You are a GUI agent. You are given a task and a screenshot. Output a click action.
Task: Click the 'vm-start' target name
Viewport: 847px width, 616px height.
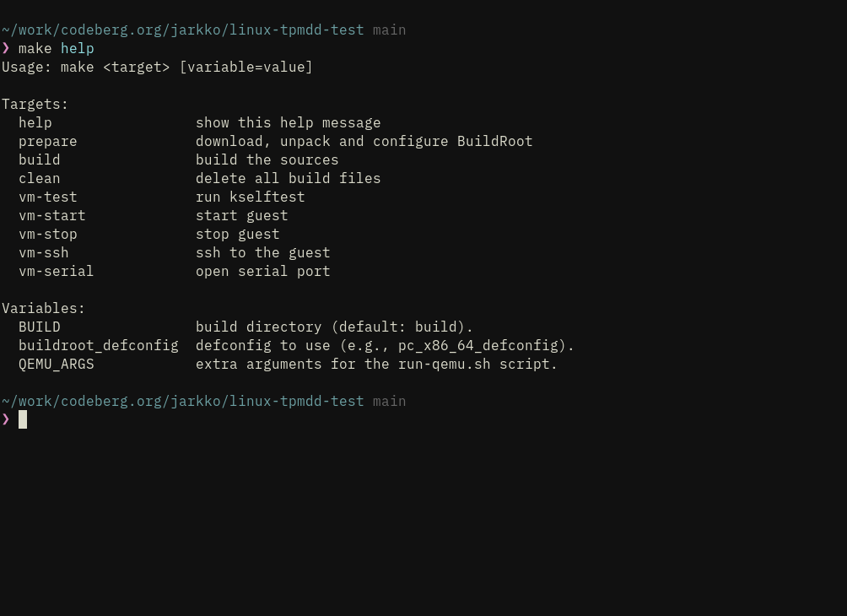(51, 216)
